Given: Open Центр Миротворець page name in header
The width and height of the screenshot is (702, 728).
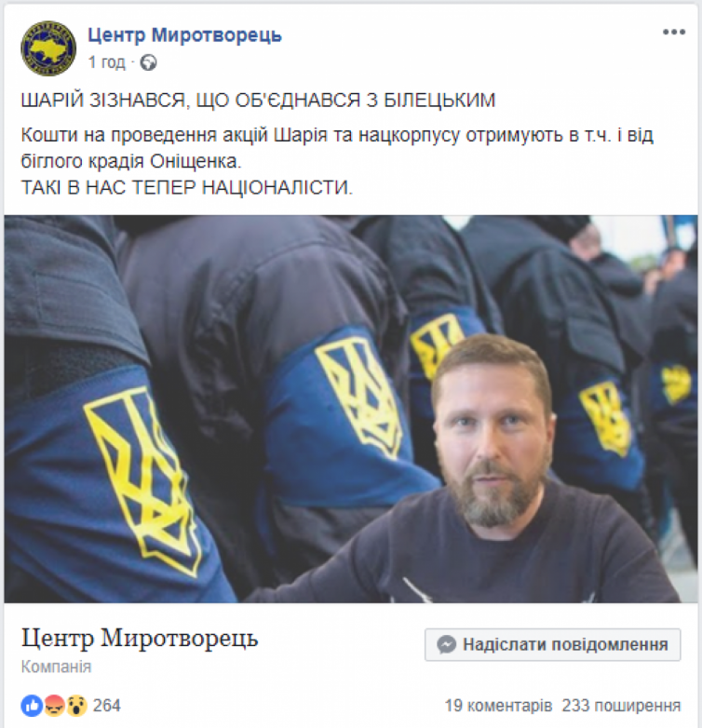Looking at the screenshot, I should click(x=184, y=34).
